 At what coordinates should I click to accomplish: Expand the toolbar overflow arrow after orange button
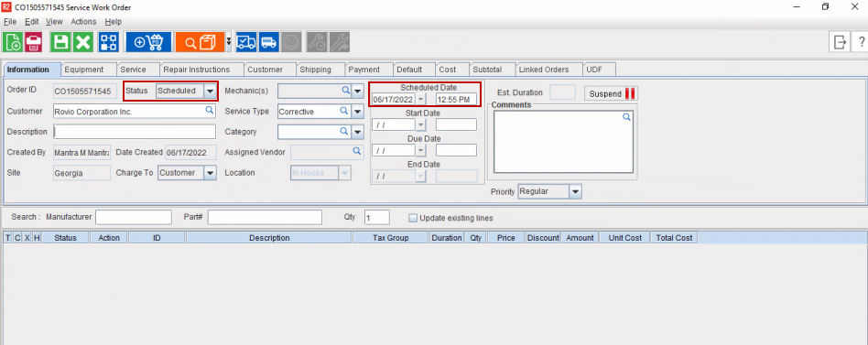click(x=229, y=42)
